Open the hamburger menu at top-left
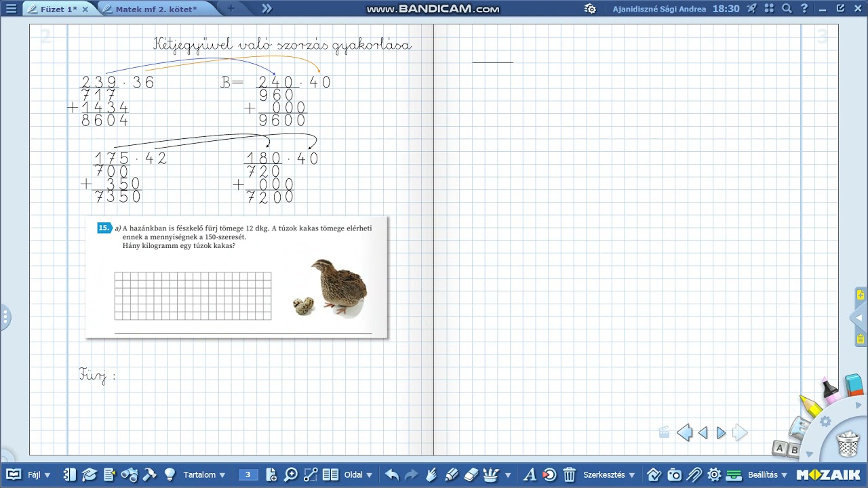This screenshot has width=868, height=488. click(11, 9)
